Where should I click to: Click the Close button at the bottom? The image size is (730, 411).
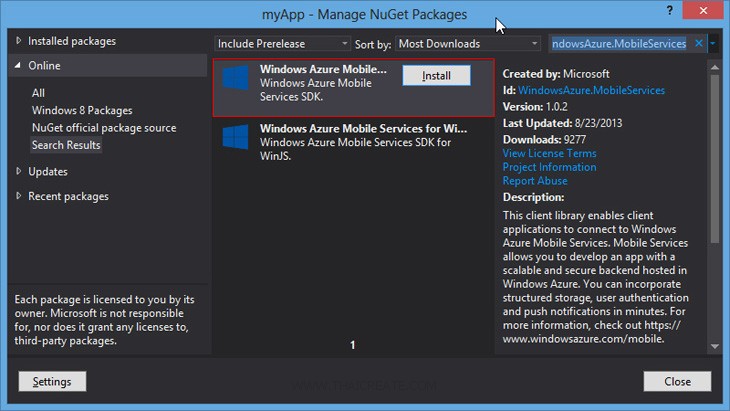click(677, 381)
